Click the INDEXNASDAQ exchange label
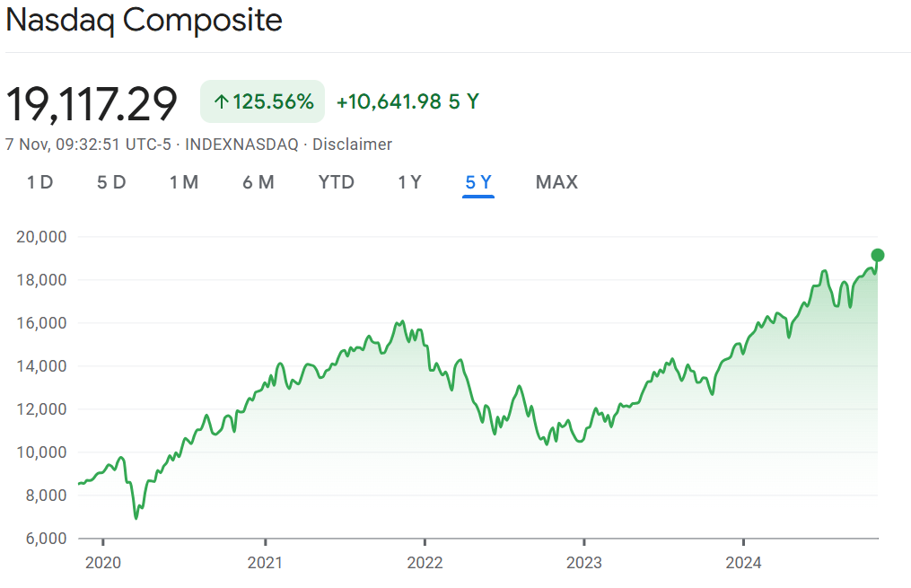Image resolution: width=911 pixels, height=588 pixels. [x=241, y=144]
